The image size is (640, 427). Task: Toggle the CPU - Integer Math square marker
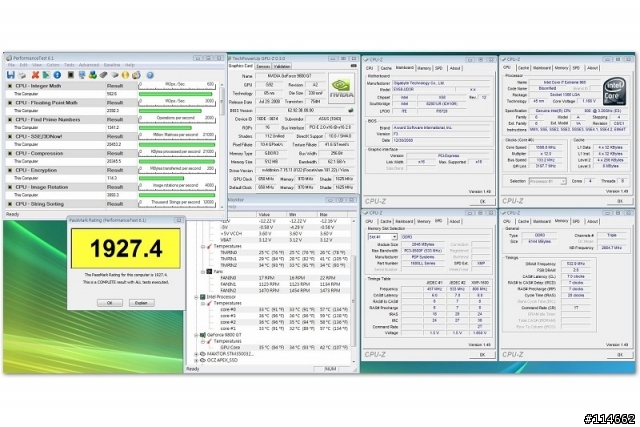click(x=10, y=86)
